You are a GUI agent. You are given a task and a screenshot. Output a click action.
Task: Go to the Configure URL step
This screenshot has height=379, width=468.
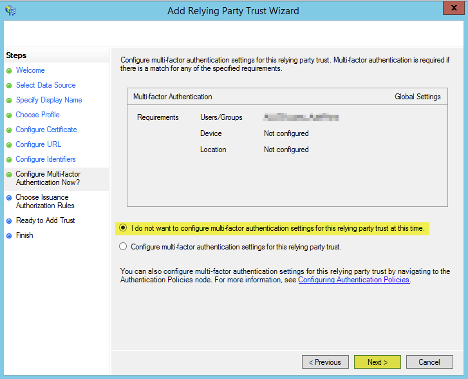pos(38,144)
